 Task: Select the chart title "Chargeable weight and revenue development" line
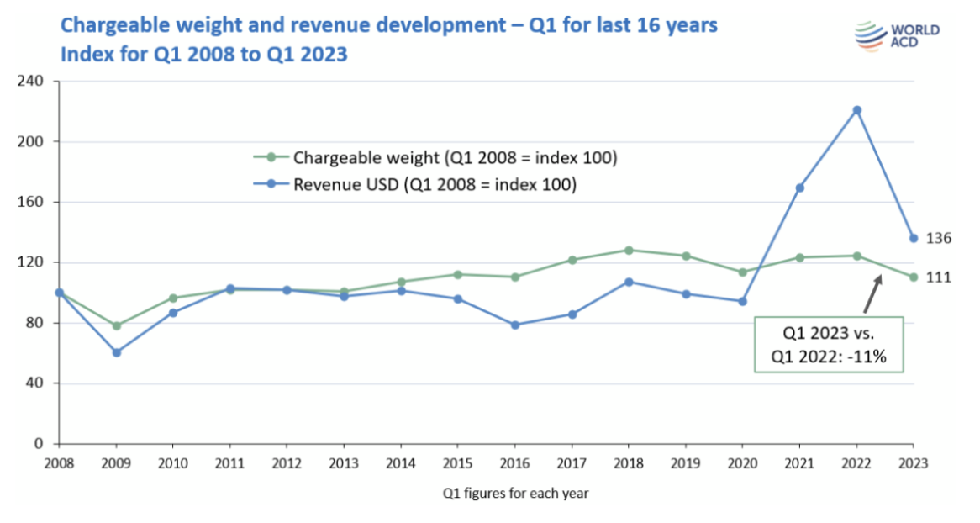(389, 25)
